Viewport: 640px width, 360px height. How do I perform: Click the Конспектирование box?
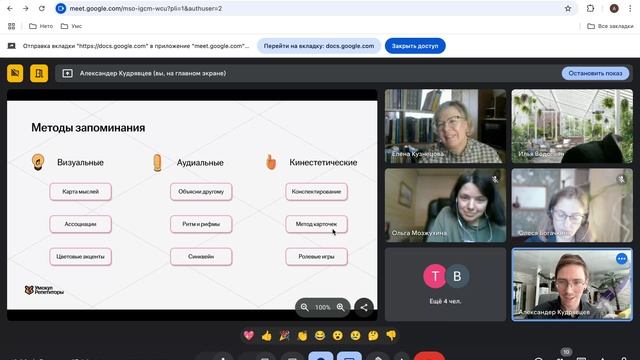coord(316,191)
